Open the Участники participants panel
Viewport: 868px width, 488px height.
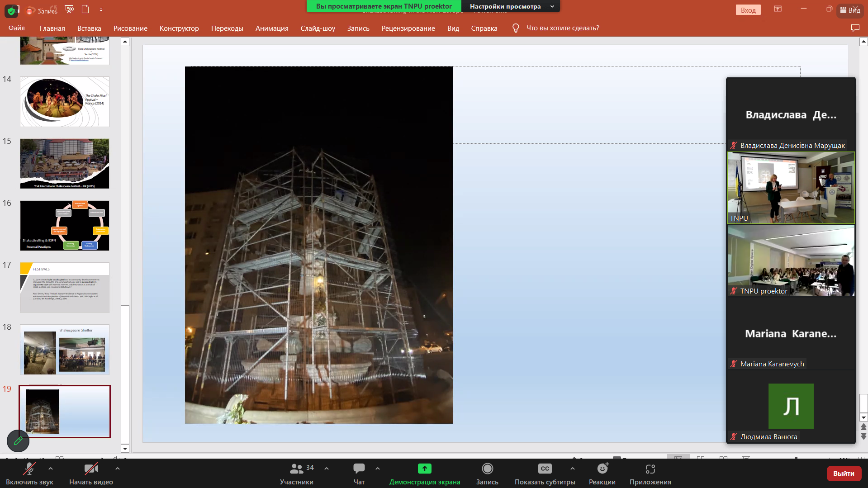296,473
